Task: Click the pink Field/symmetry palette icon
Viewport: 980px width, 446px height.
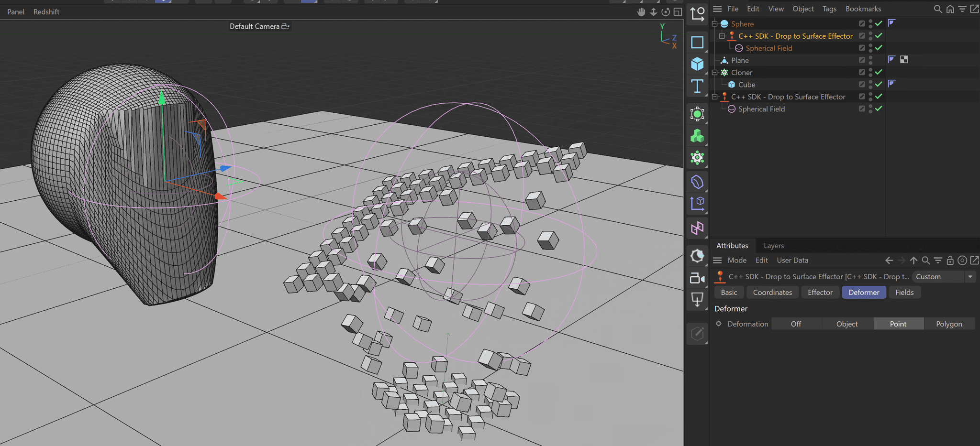Action: 697,228
